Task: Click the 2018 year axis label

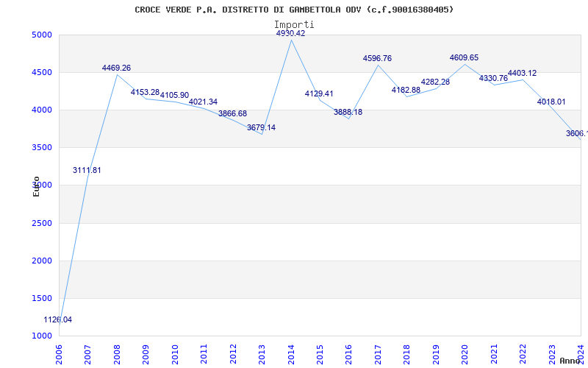Action: [407, 354]
